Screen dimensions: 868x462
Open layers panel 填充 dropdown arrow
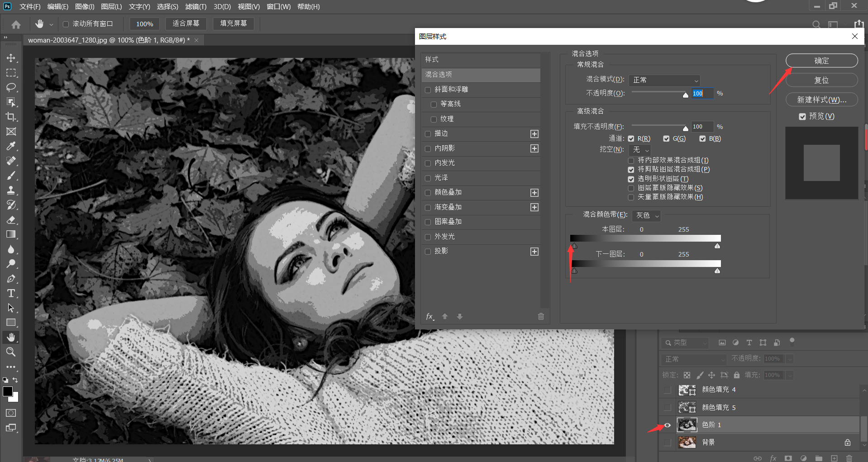(x=790, y=376)
